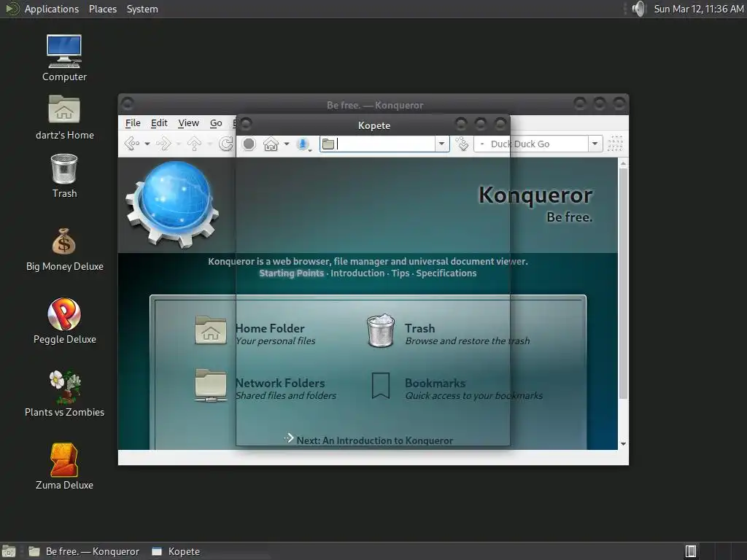This screenshot has height=560, width=747.
Task: Click the Forward arrow icon in Konqueror
Action: click(x=163, y=144)
